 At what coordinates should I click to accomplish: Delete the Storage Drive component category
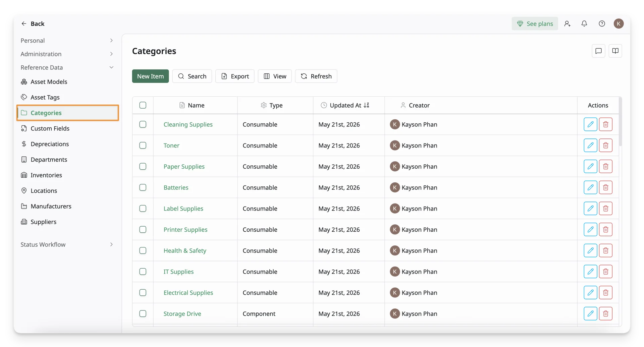[x=605, y=314]
